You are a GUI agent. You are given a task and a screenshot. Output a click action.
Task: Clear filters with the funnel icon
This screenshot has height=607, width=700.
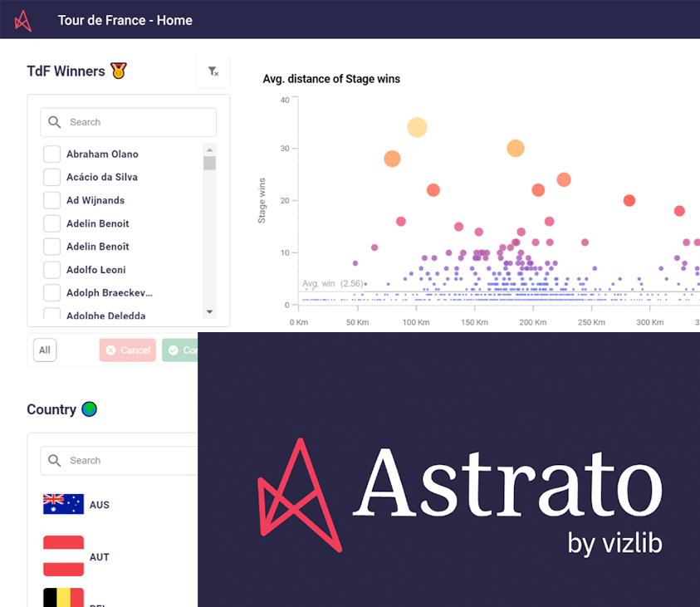pos(213,72)
